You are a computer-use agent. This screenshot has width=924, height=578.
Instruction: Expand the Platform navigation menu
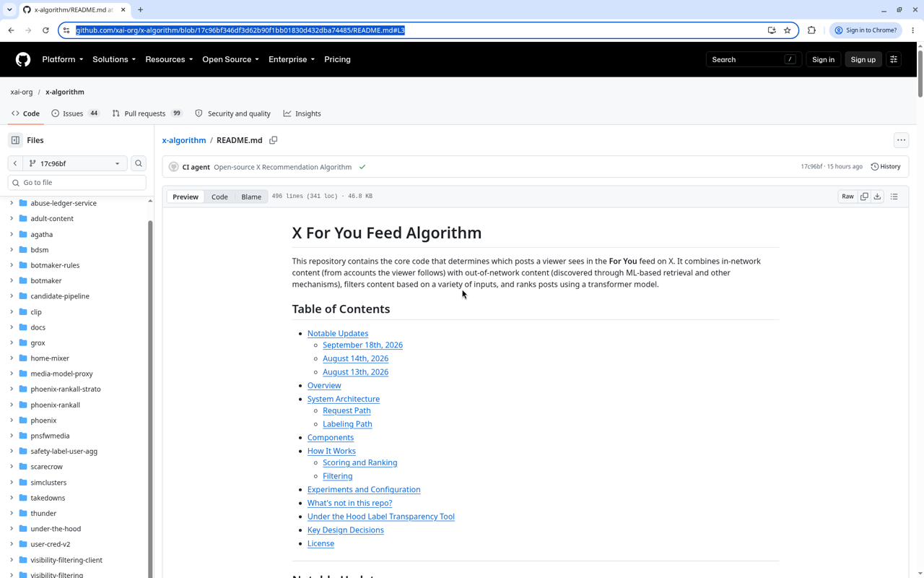pyautogui.click(x=63, y=59)
